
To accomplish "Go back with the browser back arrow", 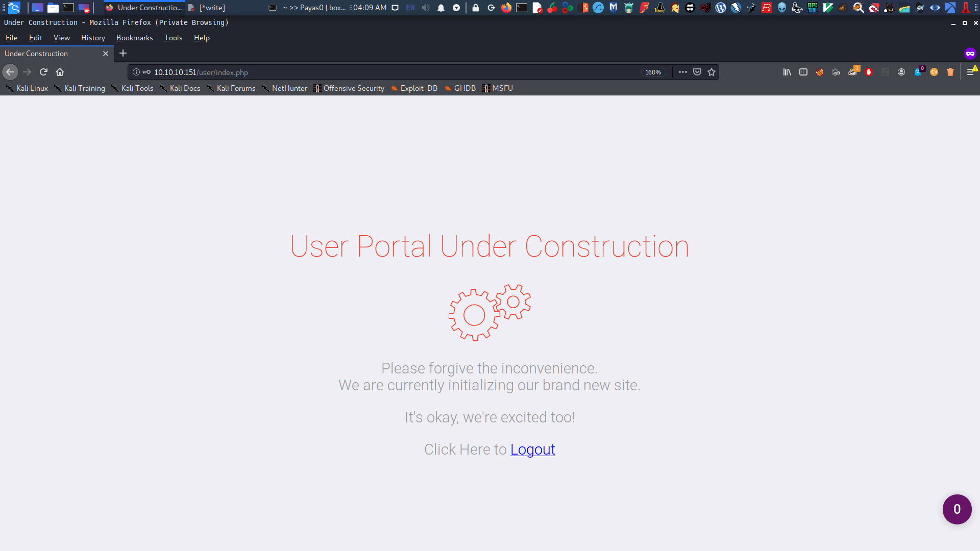I will [10, 72].
